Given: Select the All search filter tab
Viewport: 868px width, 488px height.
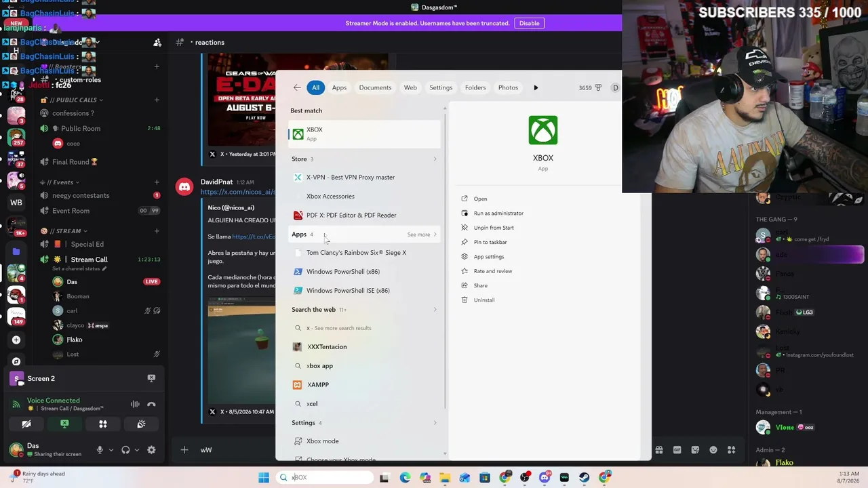Looking at the screenshot, I should pyautogui.click(x=315, y=87).
